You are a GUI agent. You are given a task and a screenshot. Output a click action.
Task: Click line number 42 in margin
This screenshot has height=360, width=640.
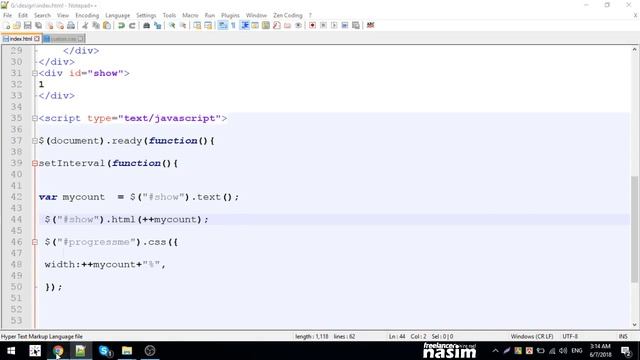tap(16, 197)
